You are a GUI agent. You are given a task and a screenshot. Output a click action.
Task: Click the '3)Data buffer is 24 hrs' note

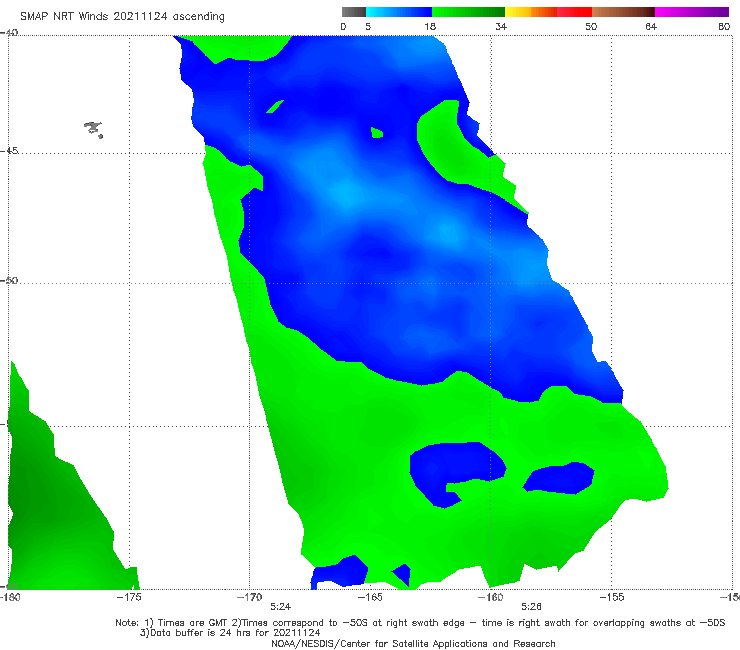coord(230,633)
